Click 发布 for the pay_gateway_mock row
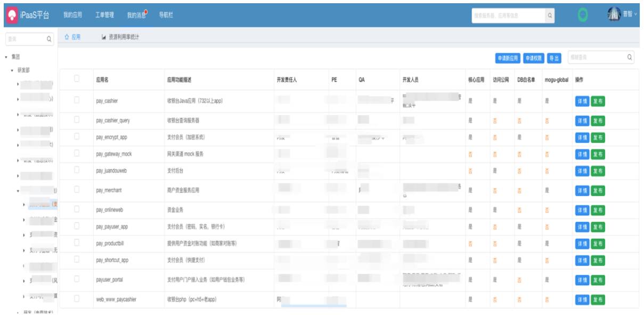 click(598, 155)
